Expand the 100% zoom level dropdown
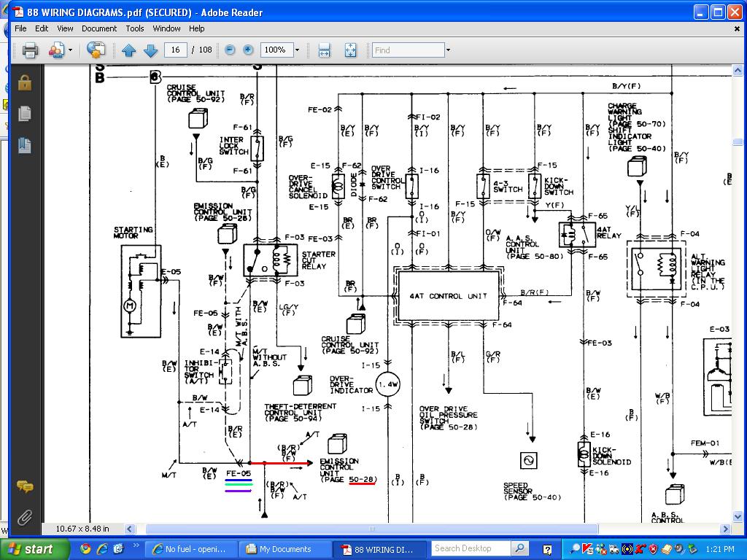 click(x=298, y=50)
